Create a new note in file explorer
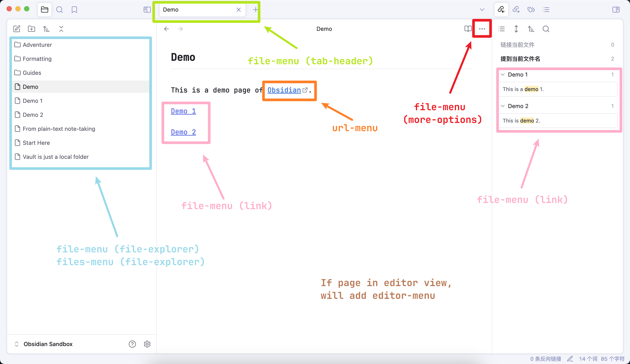Viewport: 630px width, 364px height. [x=16, y=29]
